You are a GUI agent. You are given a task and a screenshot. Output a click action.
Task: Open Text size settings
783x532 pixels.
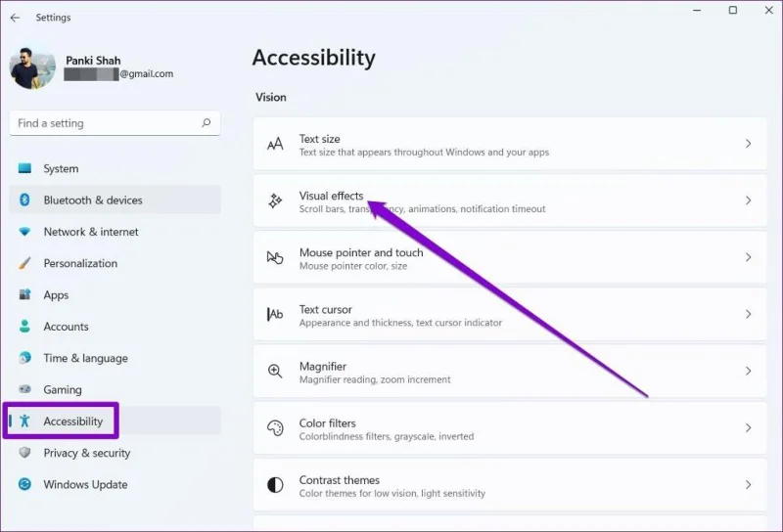tap(510, 144)
